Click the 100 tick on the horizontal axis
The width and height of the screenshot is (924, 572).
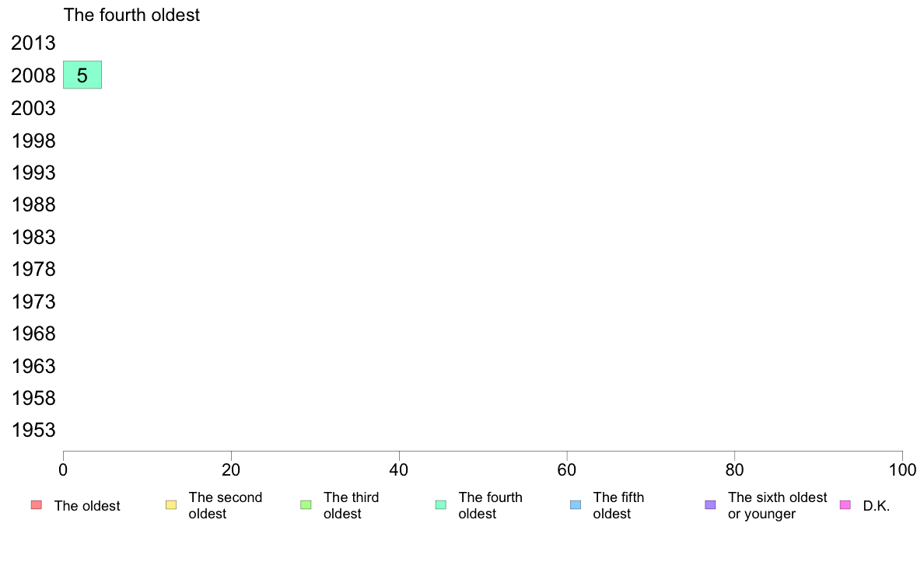point(902,469)
